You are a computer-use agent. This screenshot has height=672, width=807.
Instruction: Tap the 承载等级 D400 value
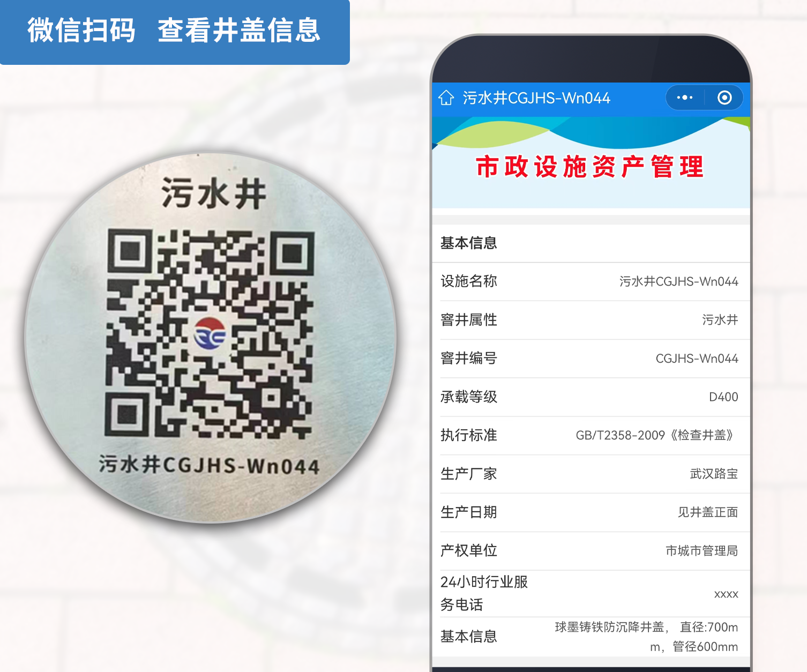723,397
